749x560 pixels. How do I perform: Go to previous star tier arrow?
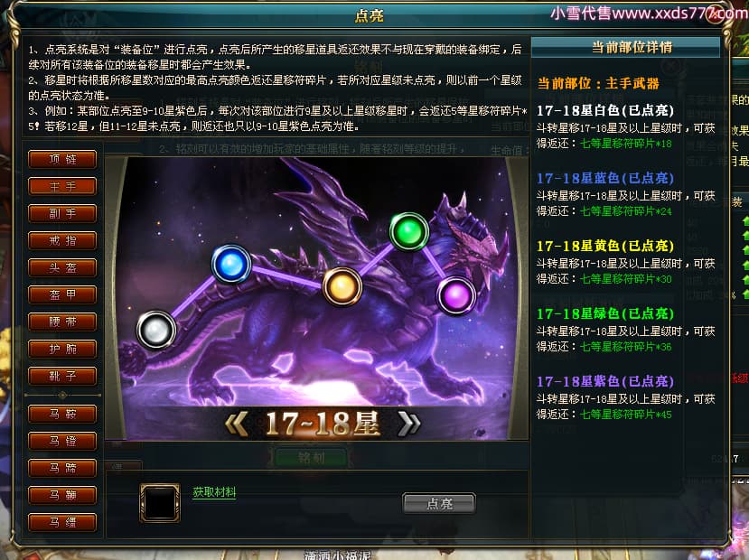point(237,425)
